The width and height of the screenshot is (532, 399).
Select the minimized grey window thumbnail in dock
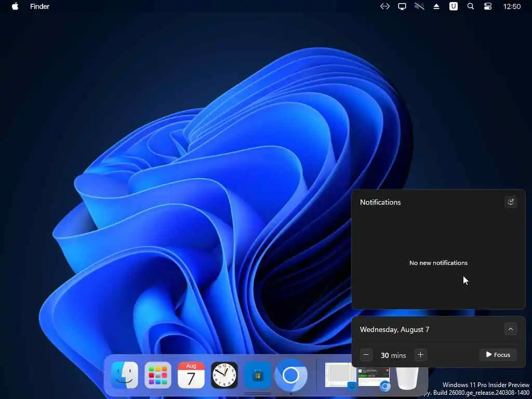point(341,375)
